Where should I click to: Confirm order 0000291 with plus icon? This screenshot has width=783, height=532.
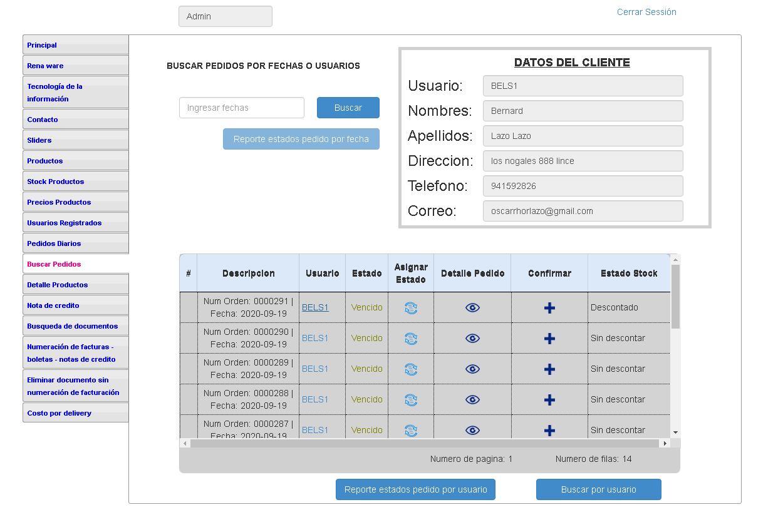point(549,308)
